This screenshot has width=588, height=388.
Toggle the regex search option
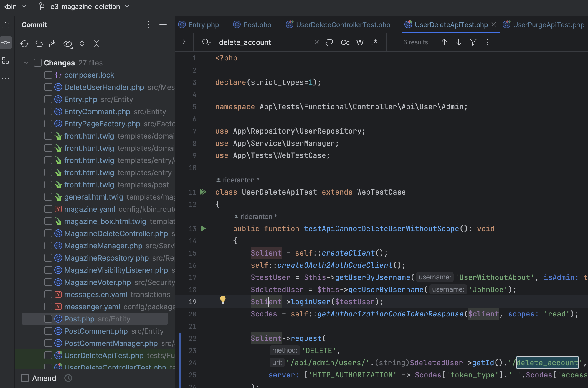point(374,42)
